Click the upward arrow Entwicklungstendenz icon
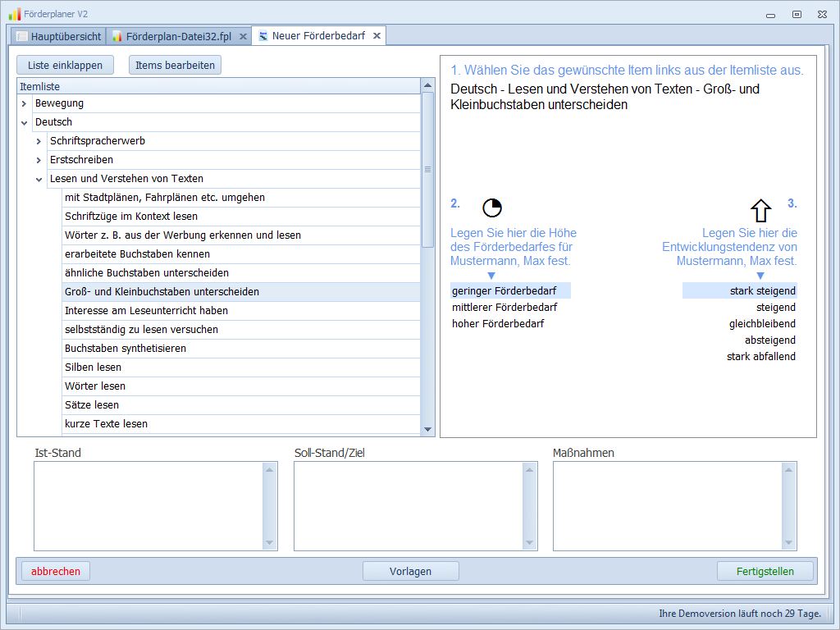Screen dimensions: 840x630 760,211
